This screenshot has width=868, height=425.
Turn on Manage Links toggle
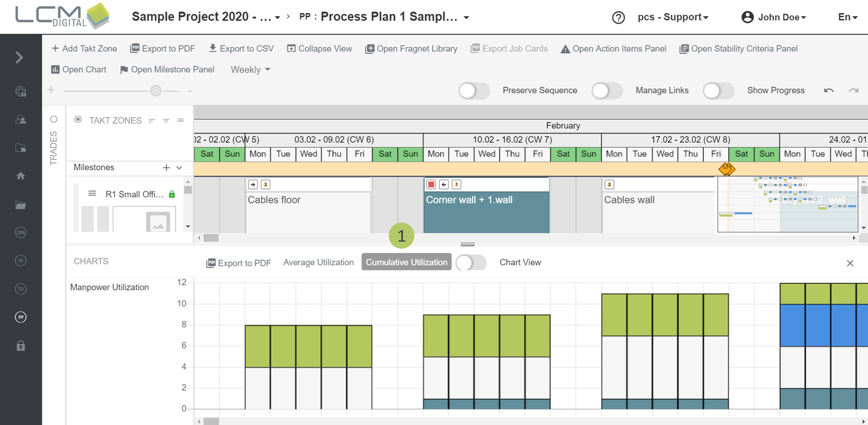coord(607,91)
